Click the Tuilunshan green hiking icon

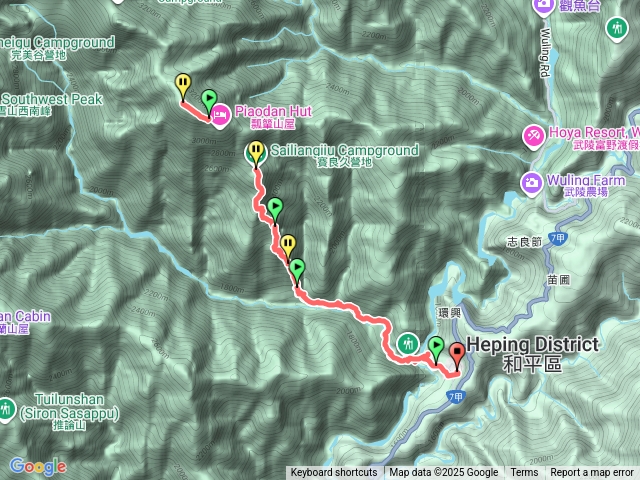pyautogui.click(x=6, y=409)
